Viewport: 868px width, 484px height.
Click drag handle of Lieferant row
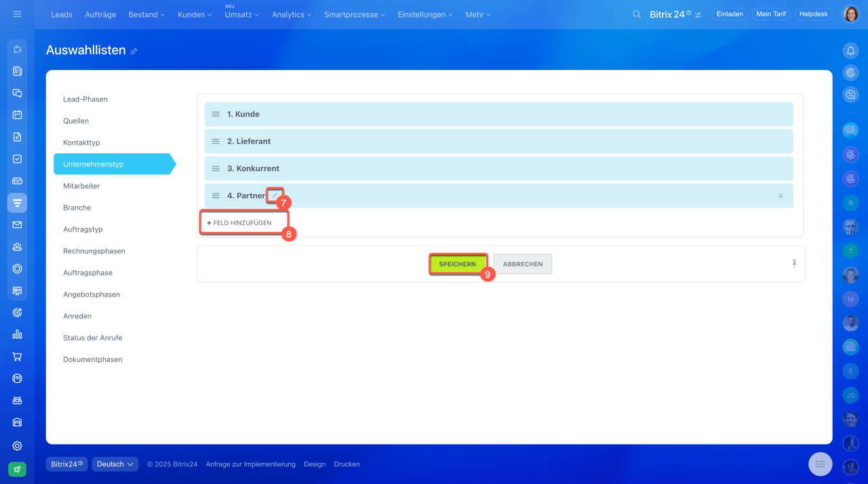click(x=216, y=141)
